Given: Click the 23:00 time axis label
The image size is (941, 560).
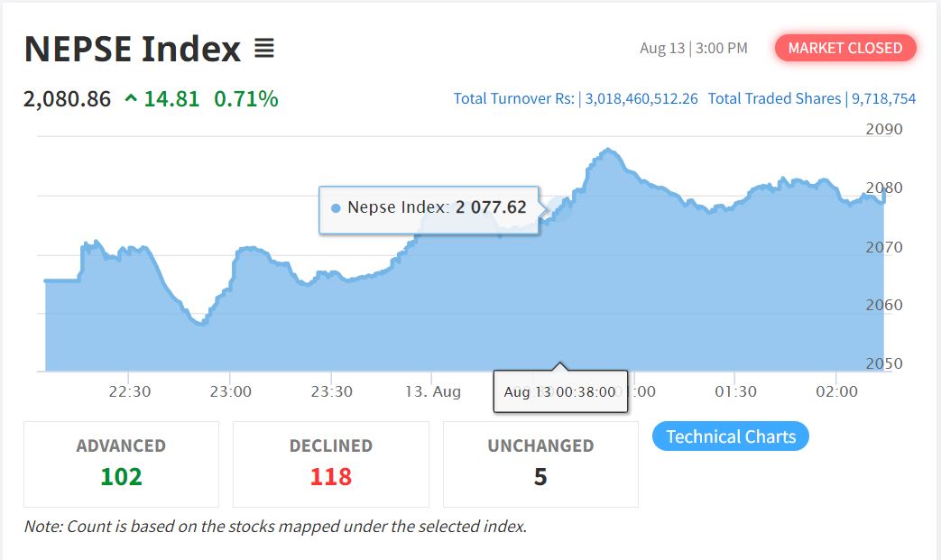Looking at the screenshot, I should click(x=230, y=391).
